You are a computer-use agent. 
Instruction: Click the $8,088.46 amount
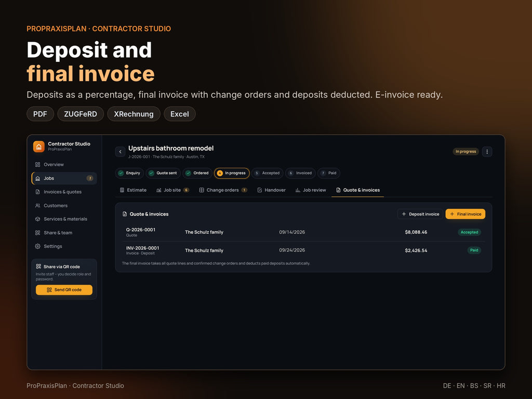(416, 232)
